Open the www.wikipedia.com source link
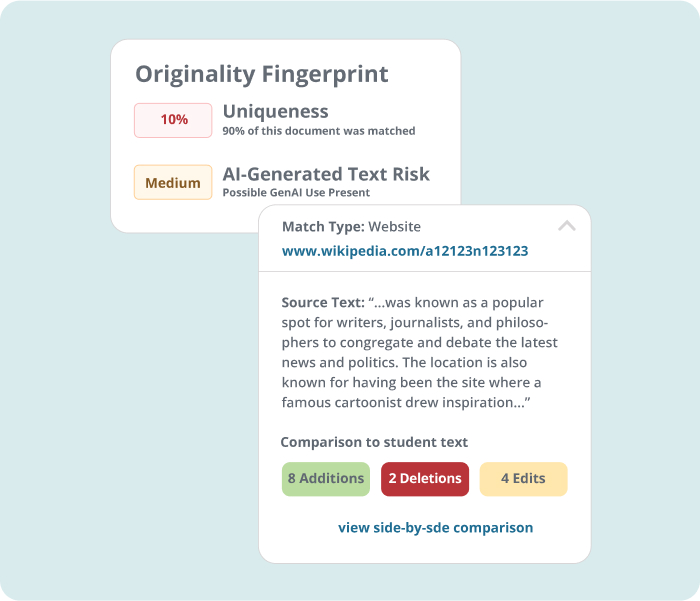This screenshot has height=601, width=700. (405, 251)
